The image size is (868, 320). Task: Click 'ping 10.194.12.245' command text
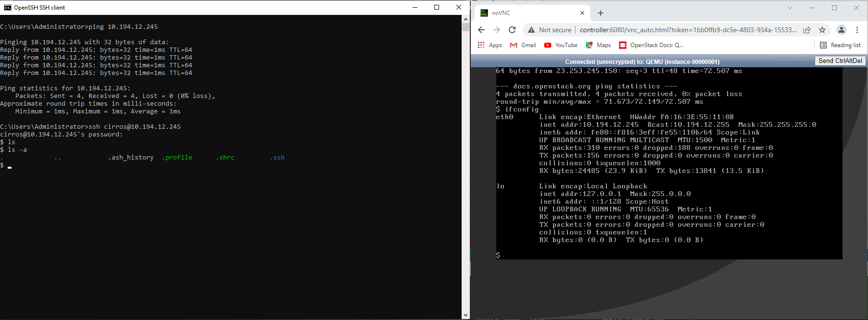[123, 27]
